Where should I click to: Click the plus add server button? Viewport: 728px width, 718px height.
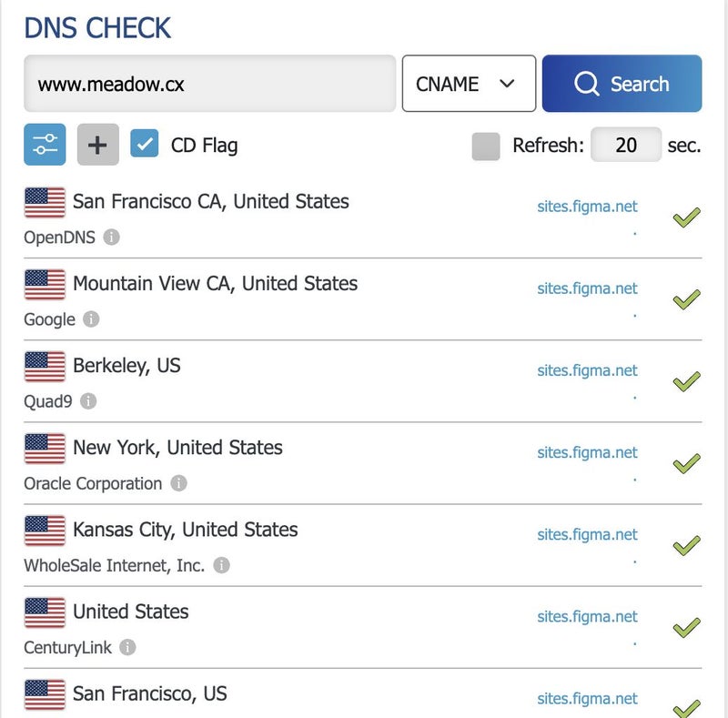coord(97,145)
